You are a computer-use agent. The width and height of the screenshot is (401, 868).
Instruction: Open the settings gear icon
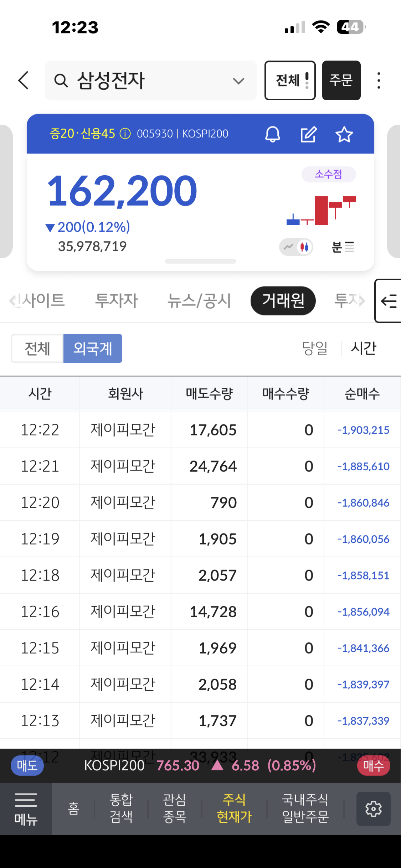[x=373, y=808]
